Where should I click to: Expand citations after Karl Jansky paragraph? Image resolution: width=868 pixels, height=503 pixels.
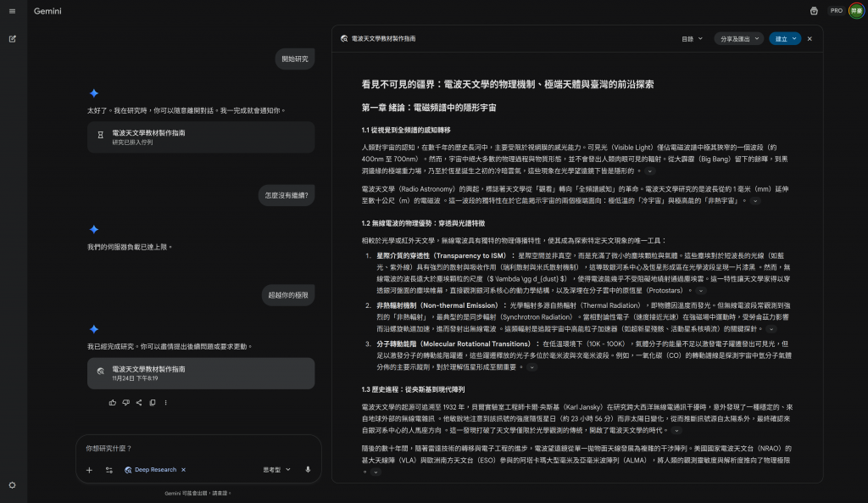pyautogui.click(x=676, y=430)
